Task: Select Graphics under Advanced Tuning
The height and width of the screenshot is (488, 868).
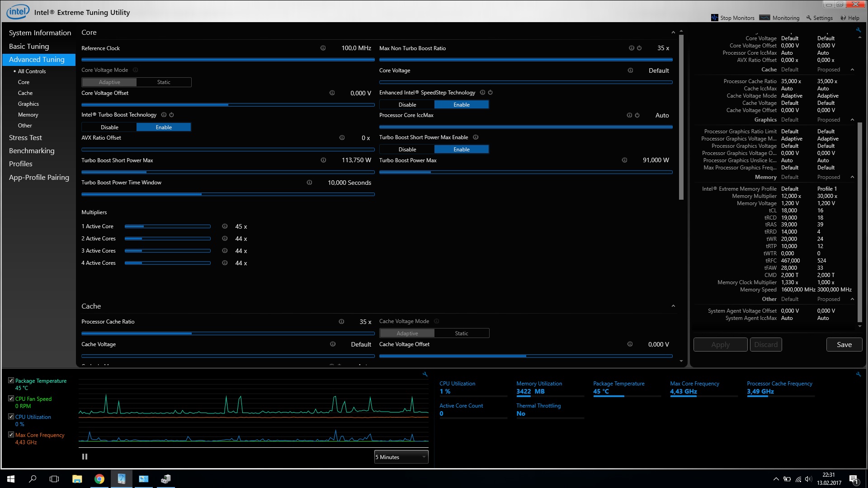Action: tap(28, 103)
